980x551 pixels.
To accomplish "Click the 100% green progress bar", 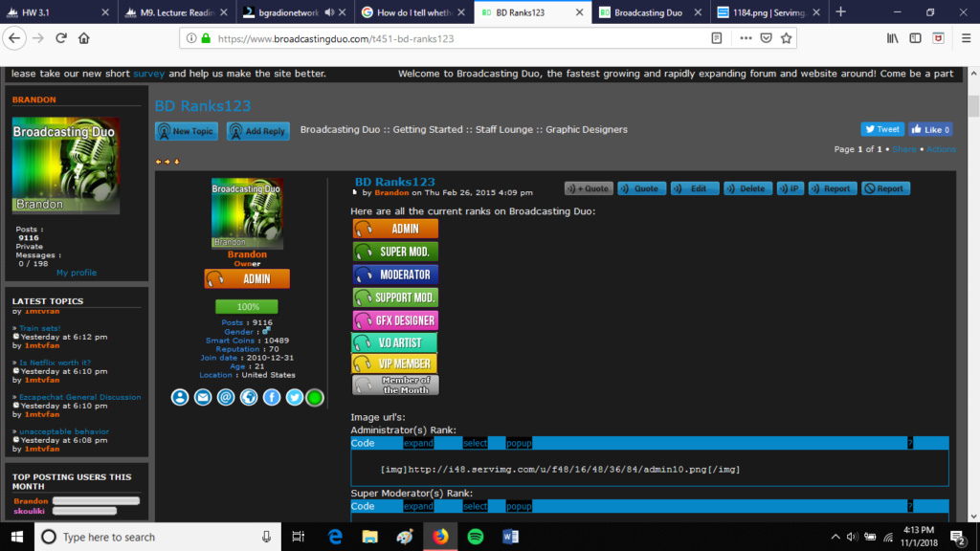I will [247, 307].
